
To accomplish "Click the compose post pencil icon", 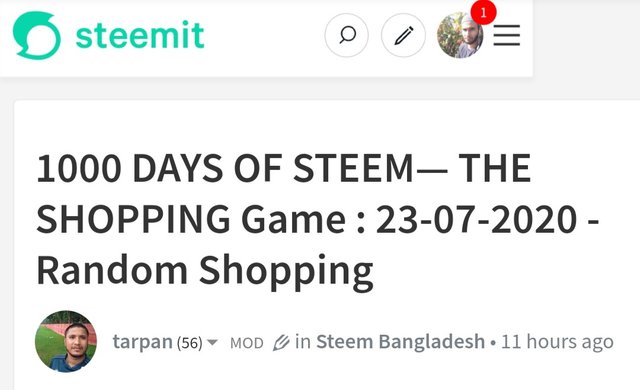I will [403, 35].
